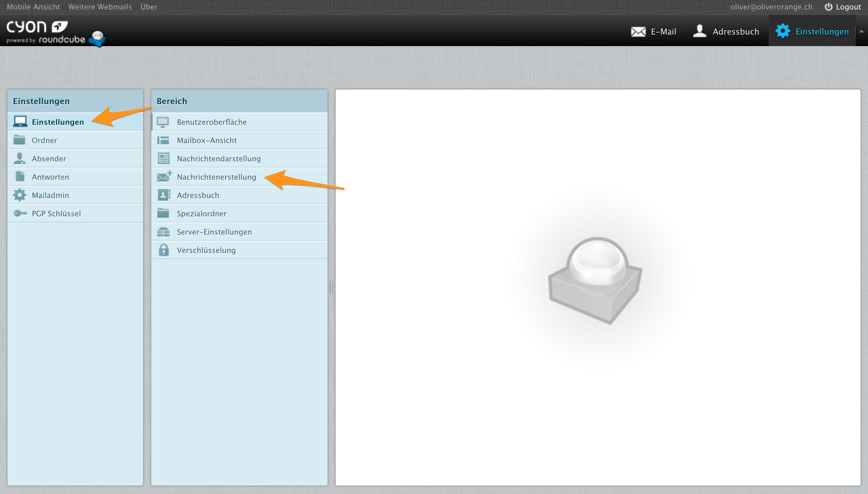This screenshot has width=868, height=494.
Task: Open the Weitere Webmails menu
Action: point(100,7)
